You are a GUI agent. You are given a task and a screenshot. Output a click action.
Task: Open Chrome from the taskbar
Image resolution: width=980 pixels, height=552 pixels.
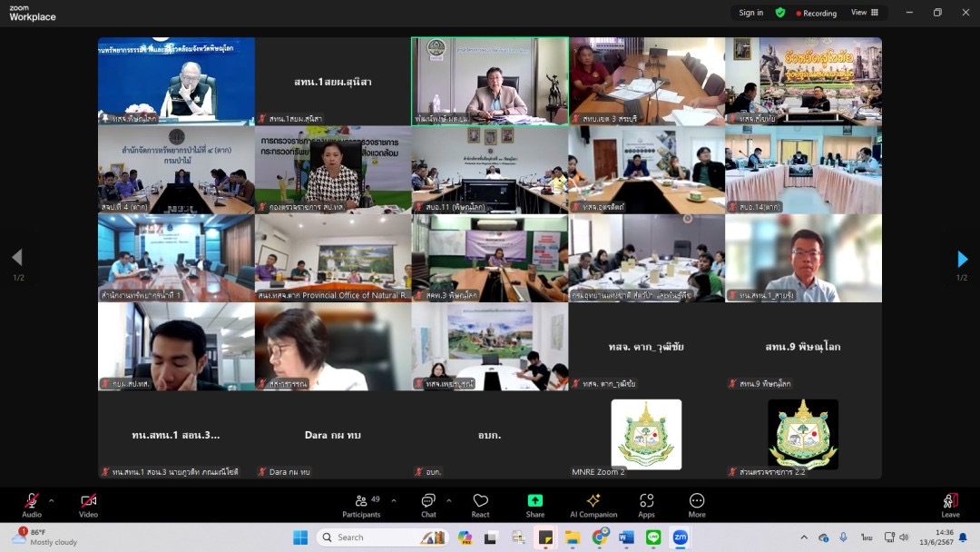(600, 537)
